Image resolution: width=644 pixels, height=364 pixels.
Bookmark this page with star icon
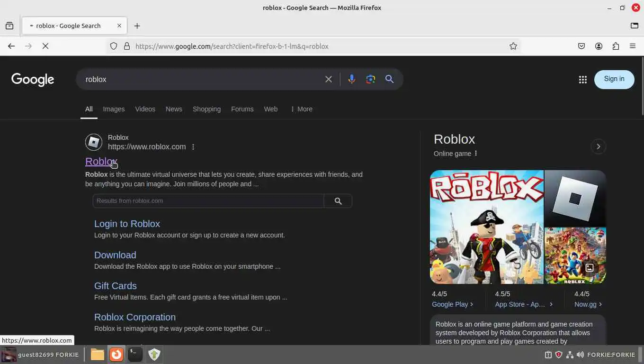tap(513, 46)
